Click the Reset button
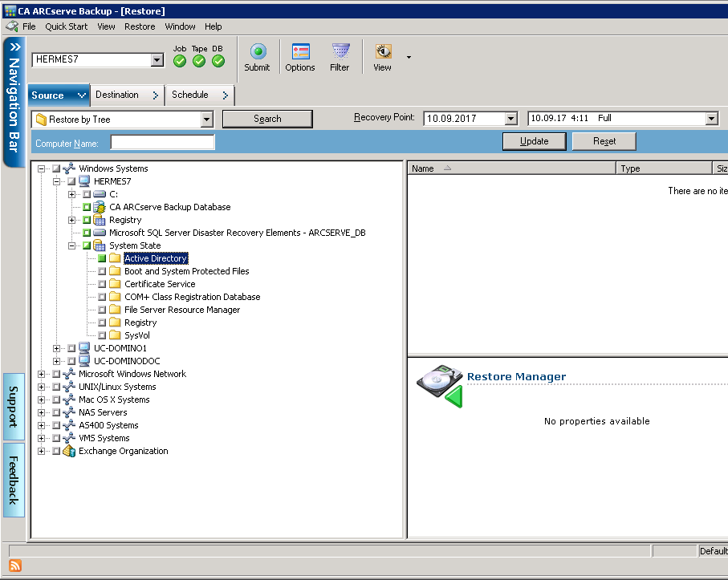 [604, 141]
